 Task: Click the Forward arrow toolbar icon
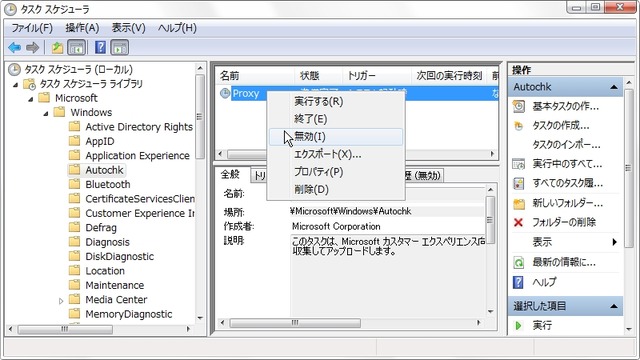coord(32,48)
